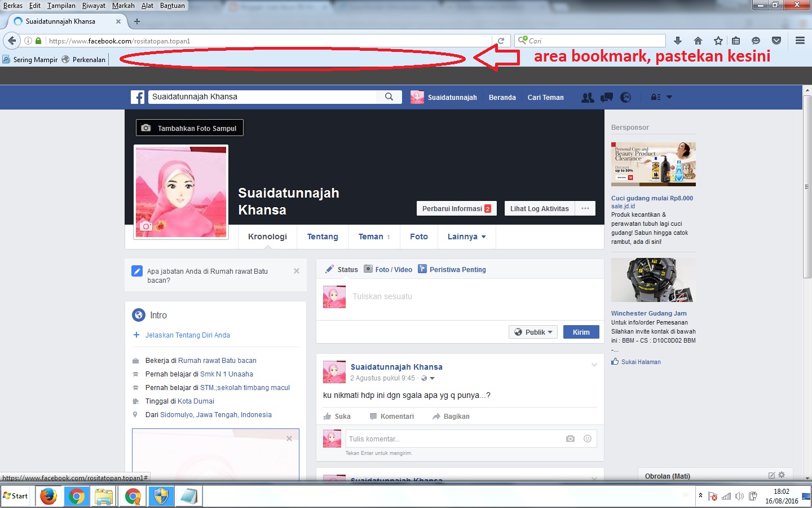812x508 pixels.
Task: Open the Markah menu
Action: click(x=123, y=6)
